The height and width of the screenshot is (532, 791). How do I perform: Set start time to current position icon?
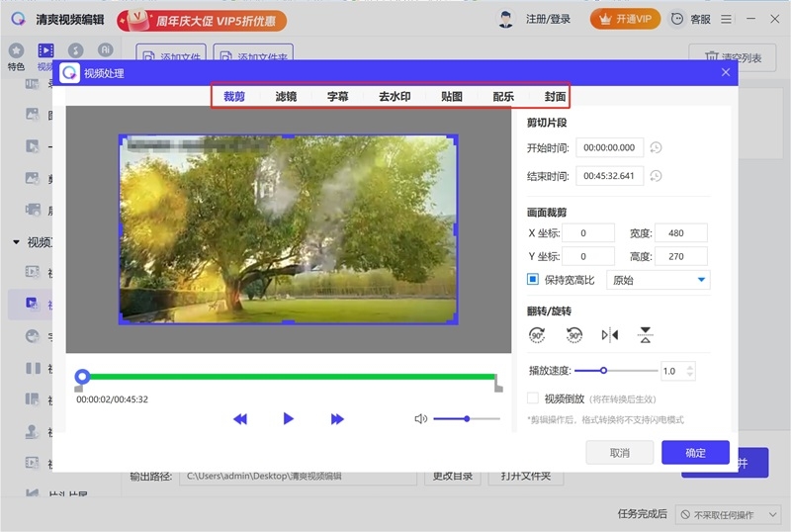tap(656, 148)
